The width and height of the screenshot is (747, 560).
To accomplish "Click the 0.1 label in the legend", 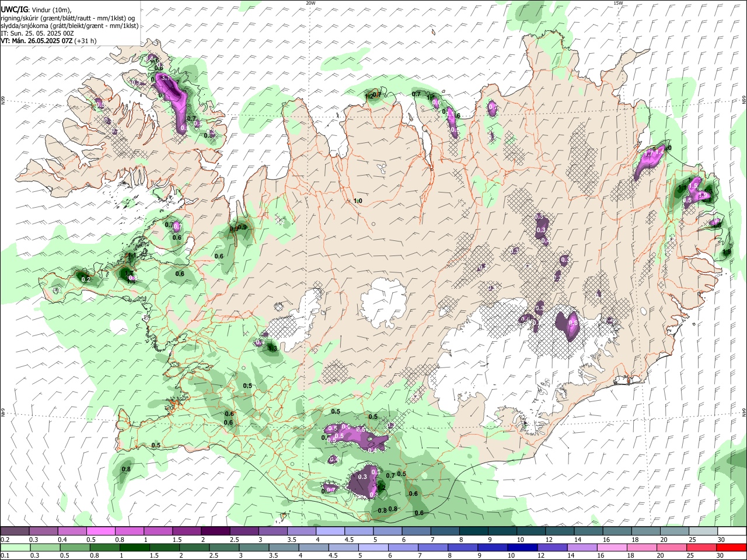I will point(5,555).
